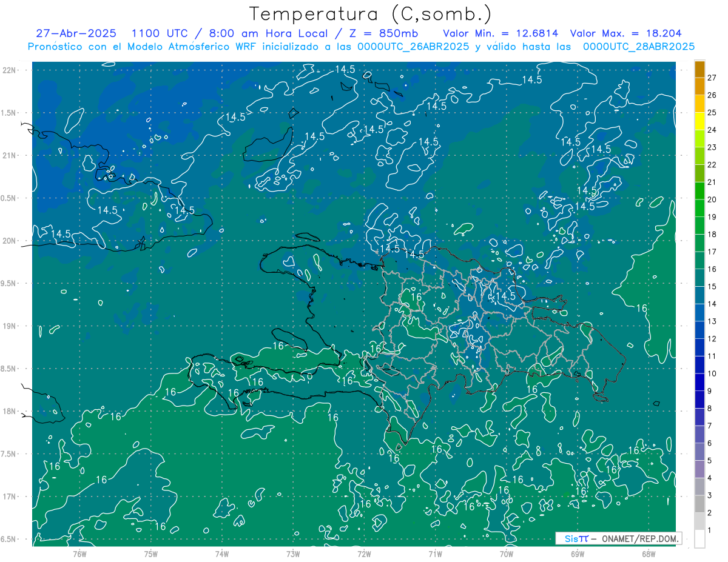Image resolution: width=728 pixels, height=562 pixels.
Task: Click the orange color bar segment above 27
Action: [x=699, y=69]
